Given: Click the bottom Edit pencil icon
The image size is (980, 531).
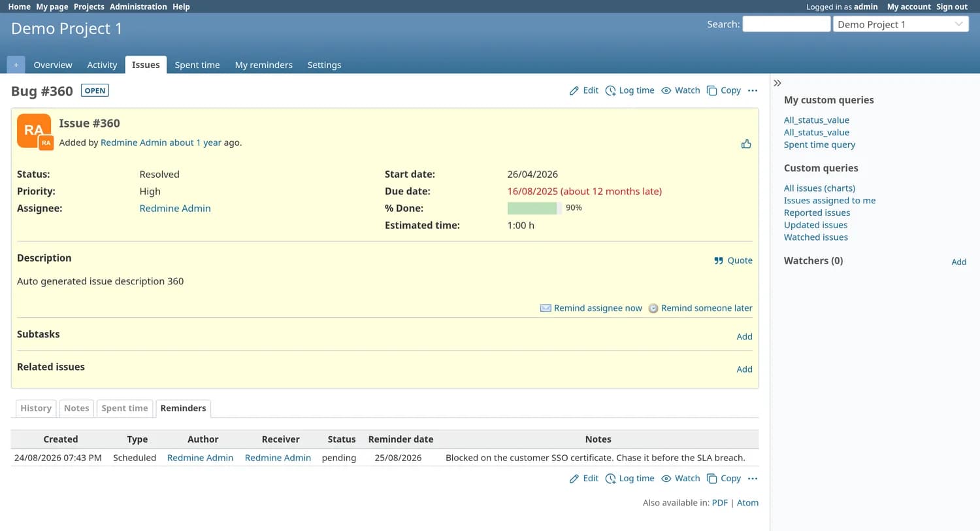Looking at the screenshot, I should click(x=574, y=479).
